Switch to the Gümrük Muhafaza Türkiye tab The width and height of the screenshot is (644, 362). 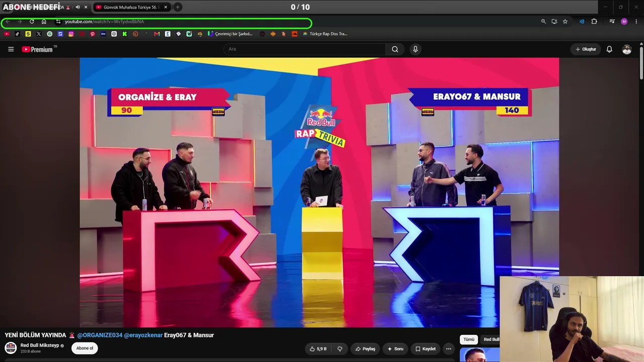coord(131,7)
